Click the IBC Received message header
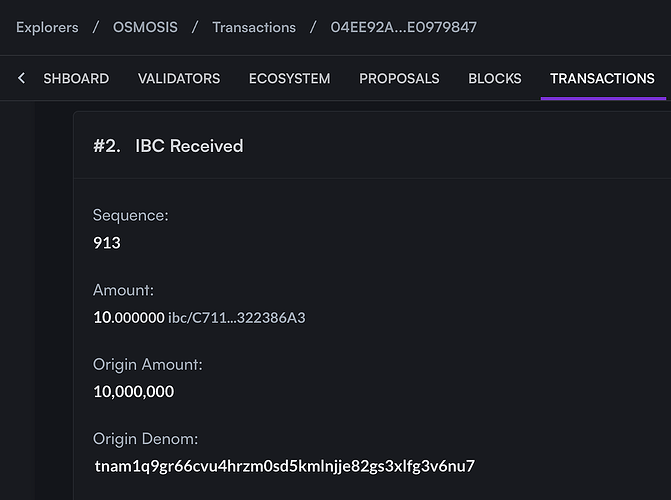The width and height of the screenshot is (671, 500). 189,146
